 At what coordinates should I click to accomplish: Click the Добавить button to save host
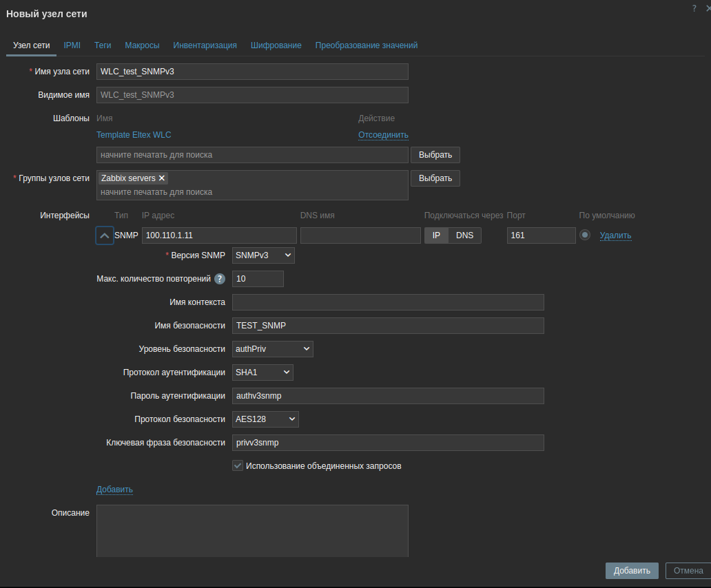pyautogui.click(x=632, y=571)
